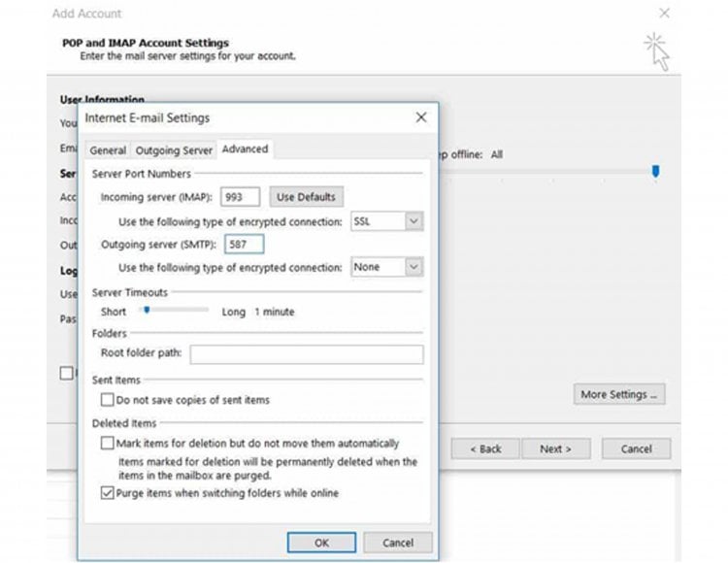Open the outgoing encrypted connection dropdown (None)
Viewport: 728px width, 563px height.
point(386,267)
